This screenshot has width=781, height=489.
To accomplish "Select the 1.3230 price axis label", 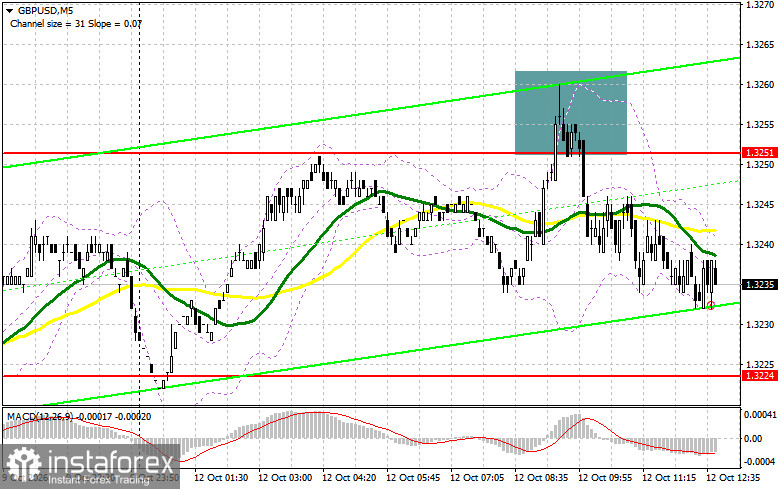I will point(760,325).
